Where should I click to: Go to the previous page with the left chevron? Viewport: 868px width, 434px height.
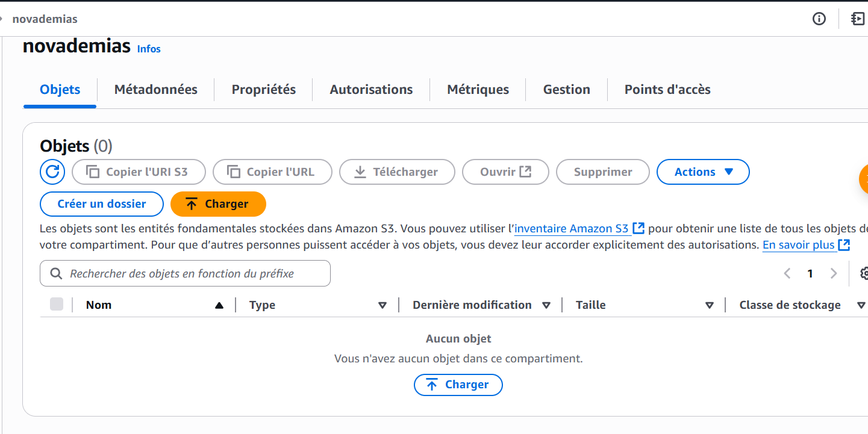click(x=787, y=274)
